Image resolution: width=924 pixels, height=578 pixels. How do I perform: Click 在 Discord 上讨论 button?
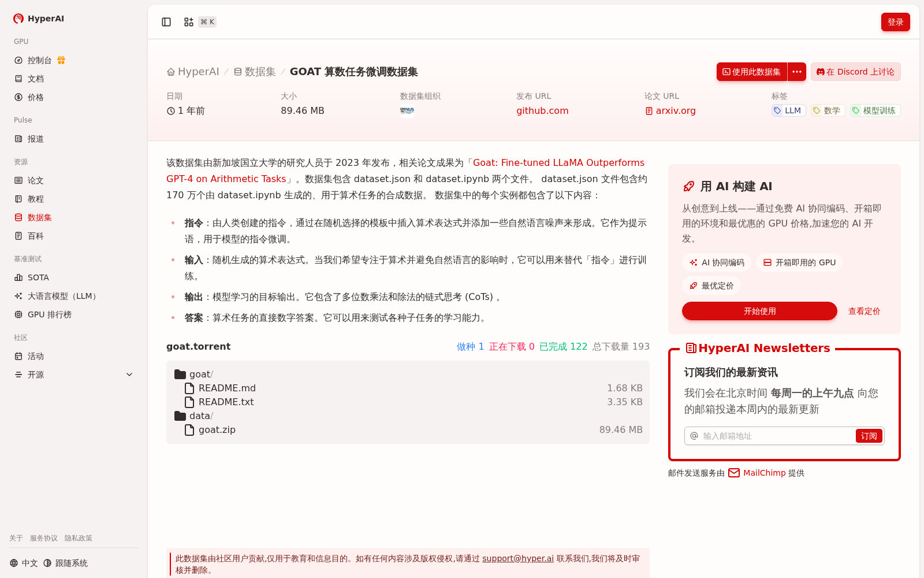855,72
